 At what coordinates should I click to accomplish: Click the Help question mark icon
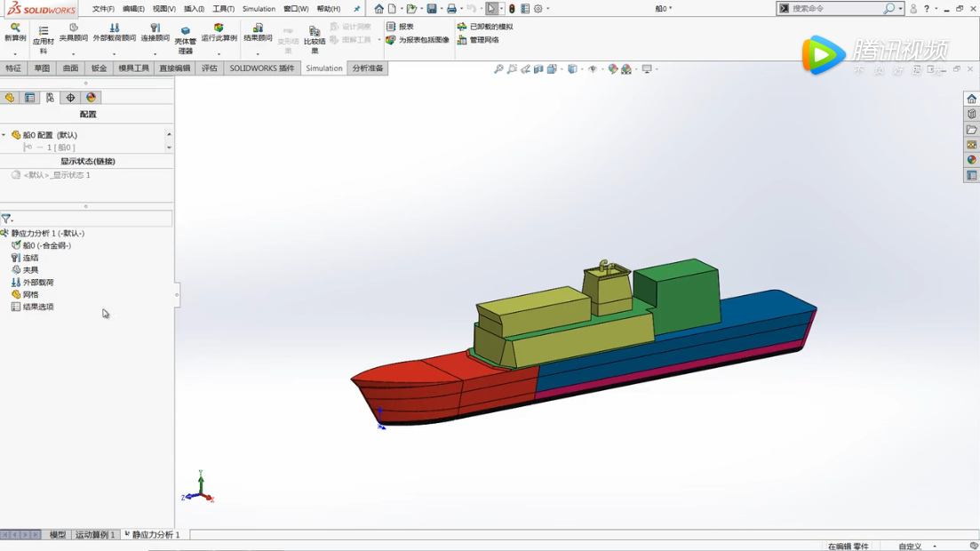pos(927,9)
